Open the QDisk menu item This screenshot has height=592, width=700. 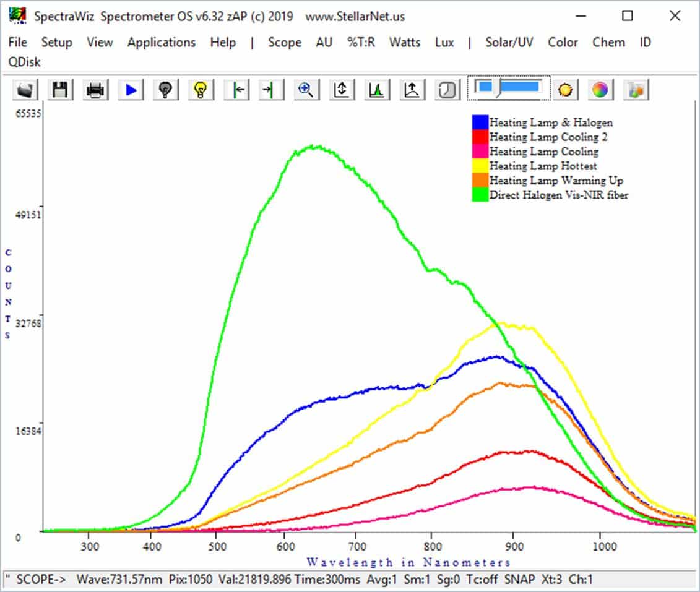24,62
